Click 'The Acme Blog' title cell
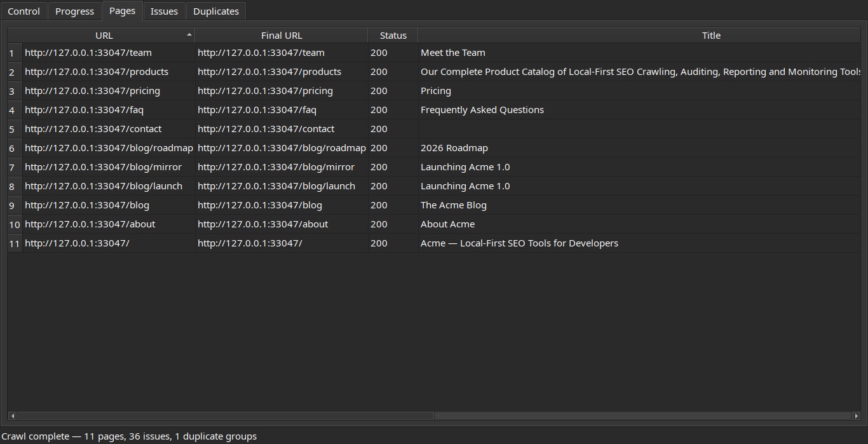 tap(639, 205)
